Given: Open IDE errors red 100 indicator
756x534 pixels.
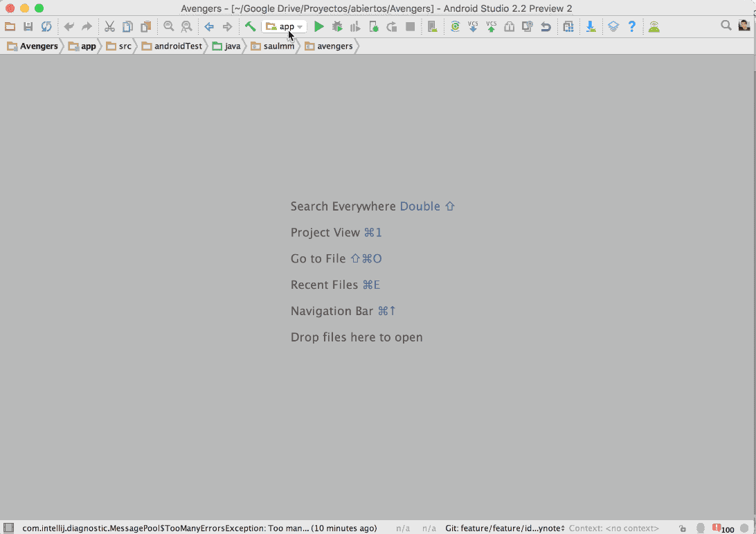Looking at the screenshot, I should [723, 528].
